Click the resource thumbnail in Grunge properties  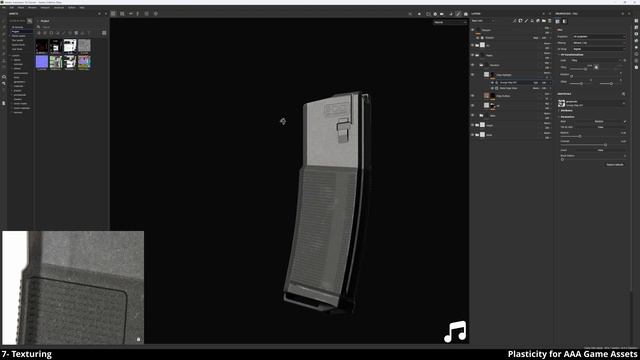[562, 103]
